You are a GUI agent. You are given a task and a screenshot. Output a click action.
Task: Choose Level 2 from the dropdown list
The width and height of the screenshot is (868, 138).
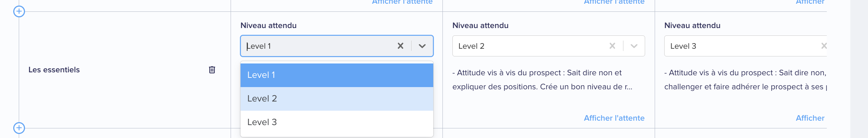pos(337,99)
